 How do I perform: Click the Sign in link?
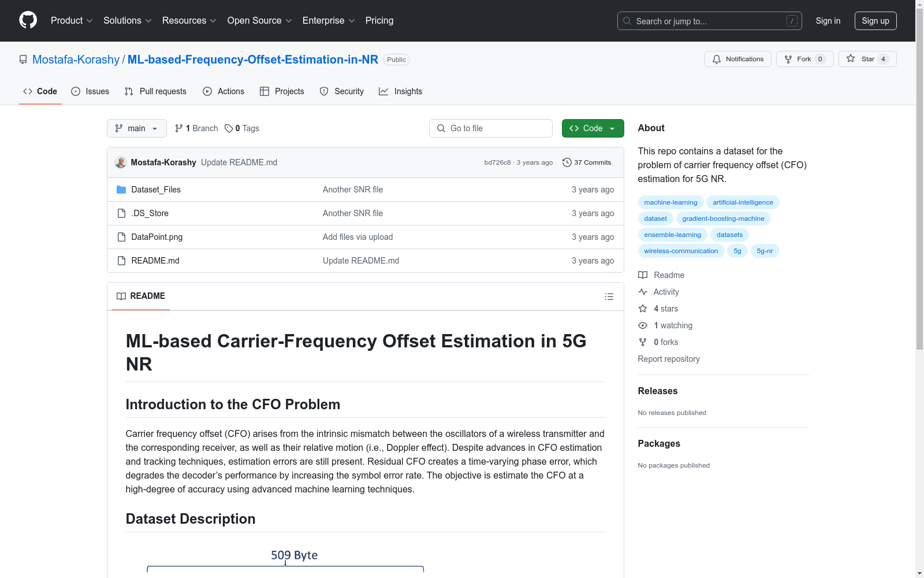[x=828, y=21]
